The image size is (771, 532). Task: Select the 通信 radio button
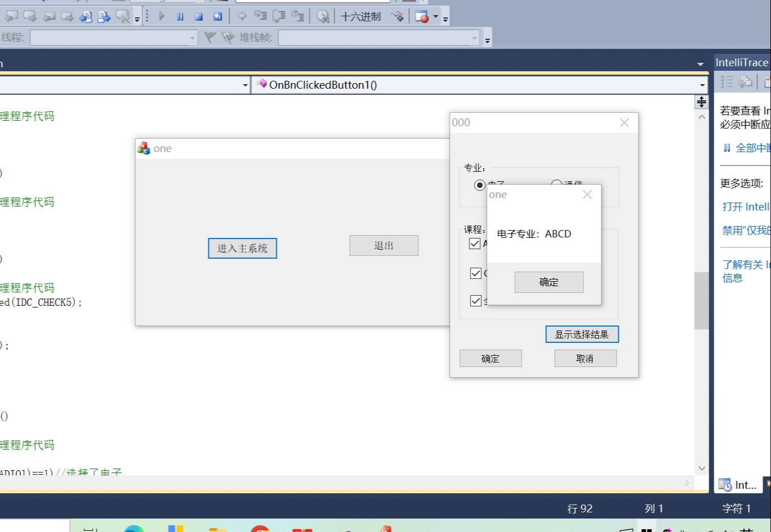click(x=556, y=184)
